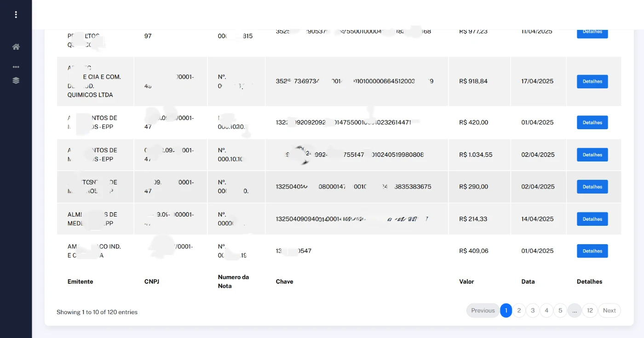View Detalhes for the R$ 918,84 row
This screenshot has height=338, width=644.
[592, 81]
